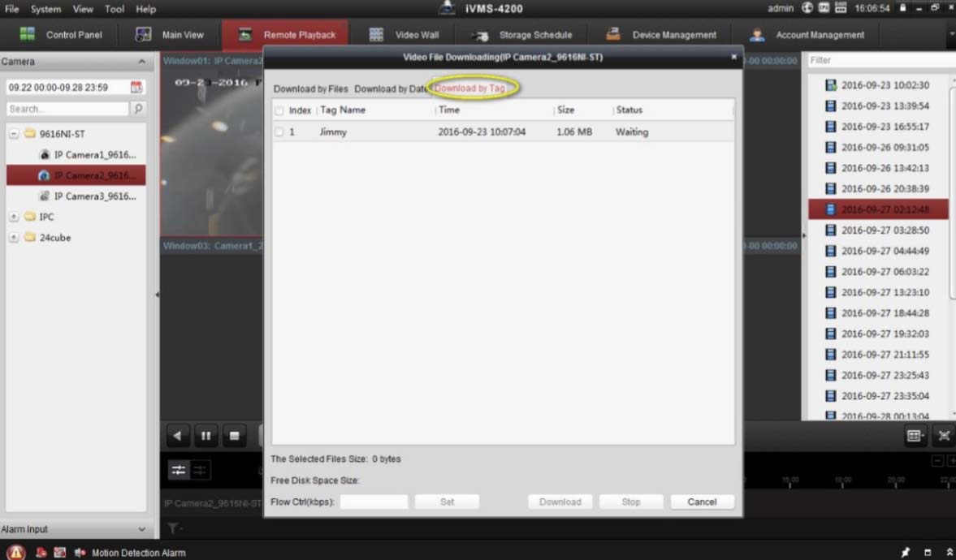Click the Filter field in file list
The height and width of the screenshot is (560, 956).
coord(881,60)
